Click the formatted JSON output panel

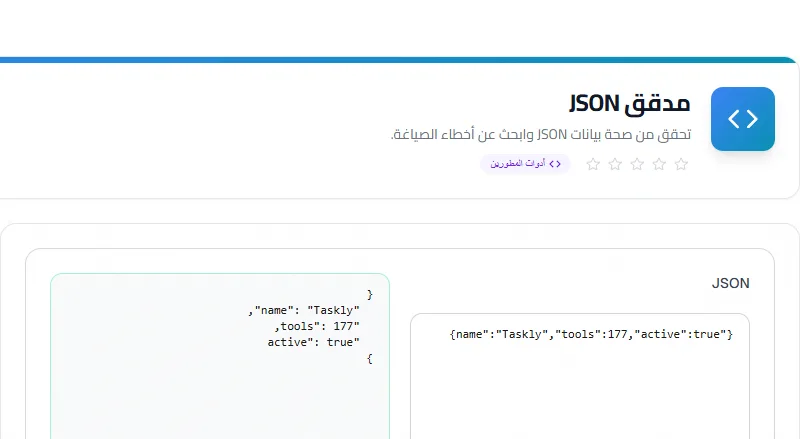220,356
